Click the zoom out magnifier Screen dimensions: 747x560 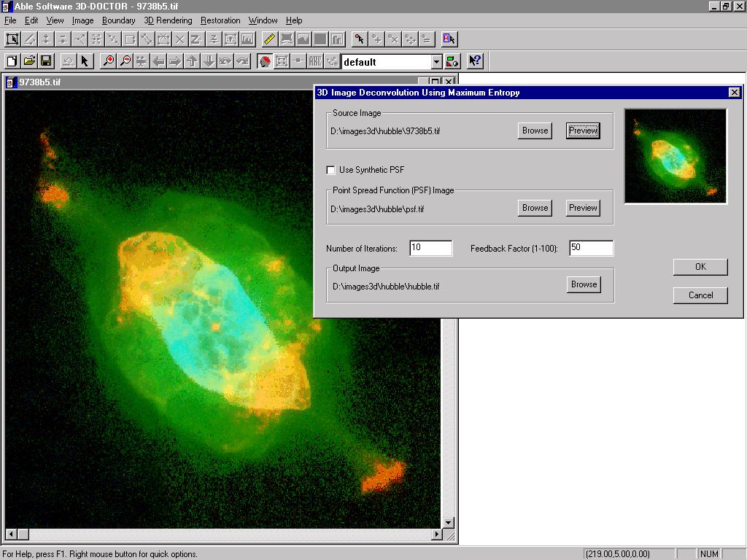coord(125,61)
